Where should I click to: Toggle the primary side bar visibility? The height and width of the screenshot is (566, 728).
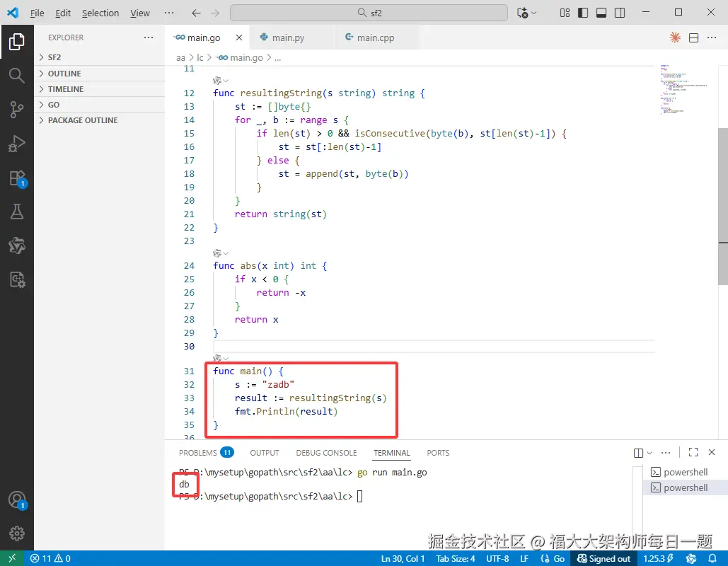583,13
